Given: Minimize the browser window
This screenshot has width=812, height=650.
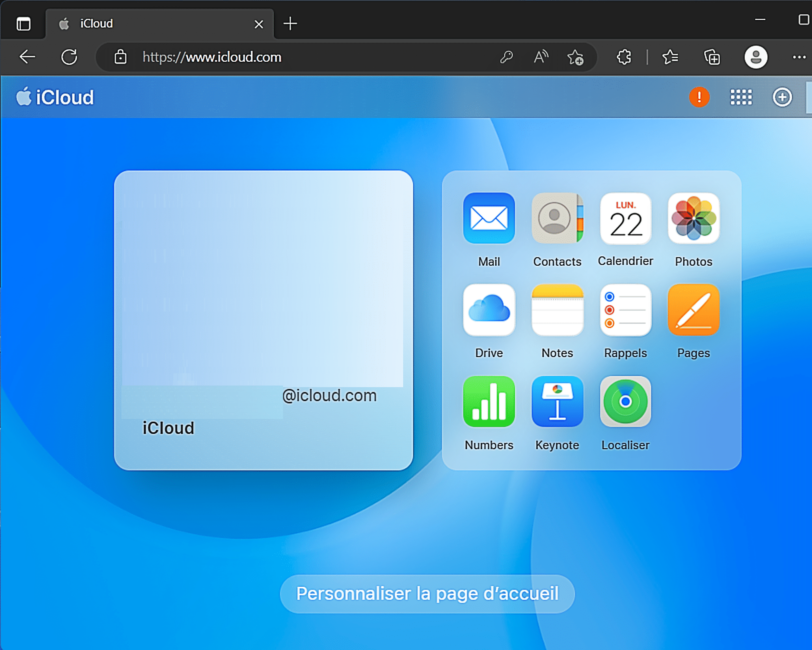Looking at the screenshot, I should click(x=760, y=19).
